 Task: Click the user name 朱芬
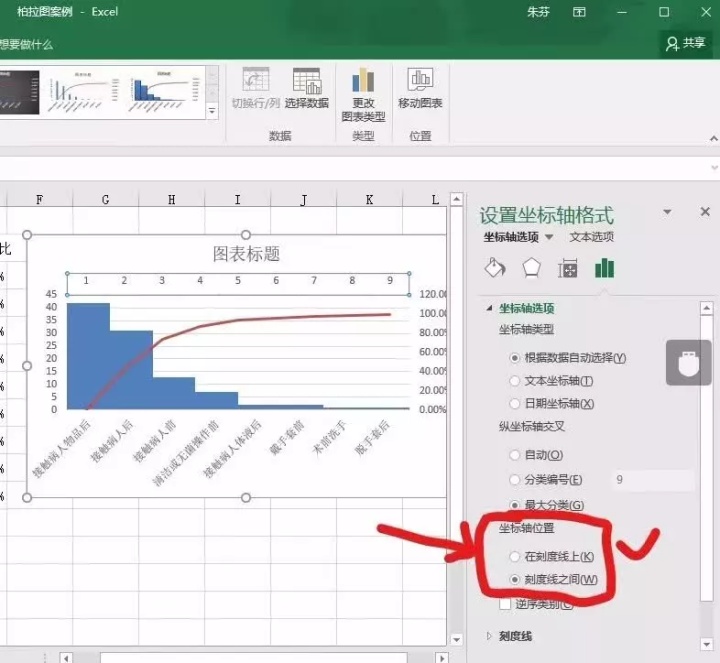coord(538,12)
